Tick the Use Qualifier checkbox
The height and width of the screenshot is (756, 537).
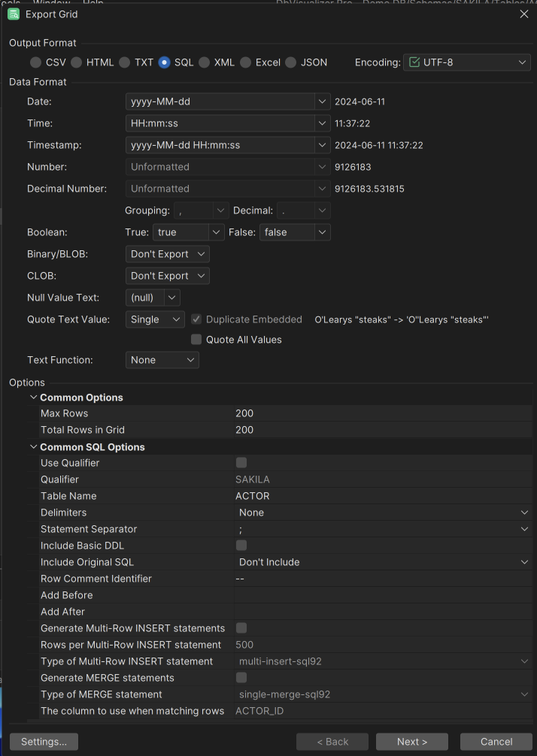[x=241, y=463]
